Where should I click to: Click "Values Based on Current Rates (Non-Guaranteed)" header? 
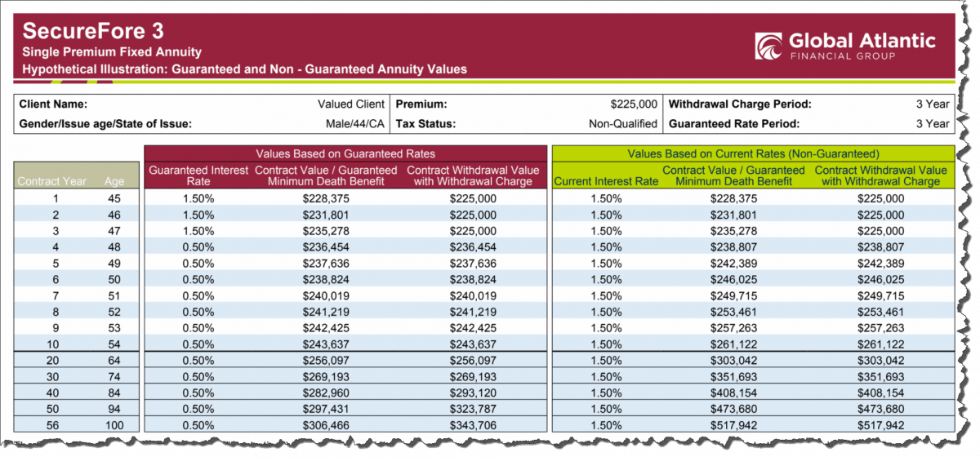click(753, 153)
